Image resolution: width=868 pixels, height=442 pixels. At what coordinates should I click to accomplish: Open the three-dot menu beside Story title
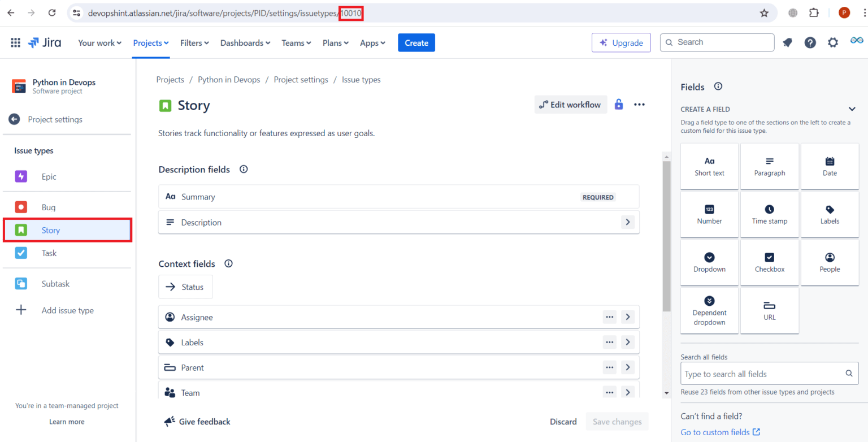(639, 105)
